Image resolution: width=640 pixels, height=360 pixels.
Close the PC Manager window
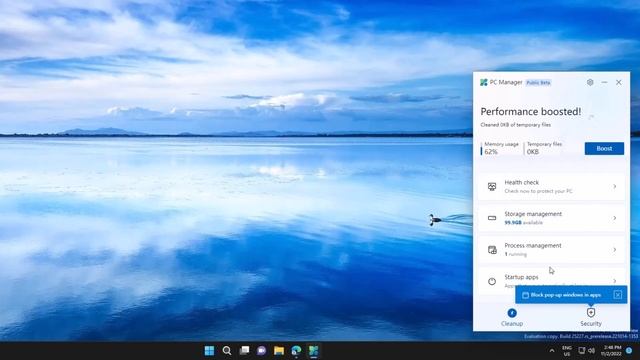(618, 82)
